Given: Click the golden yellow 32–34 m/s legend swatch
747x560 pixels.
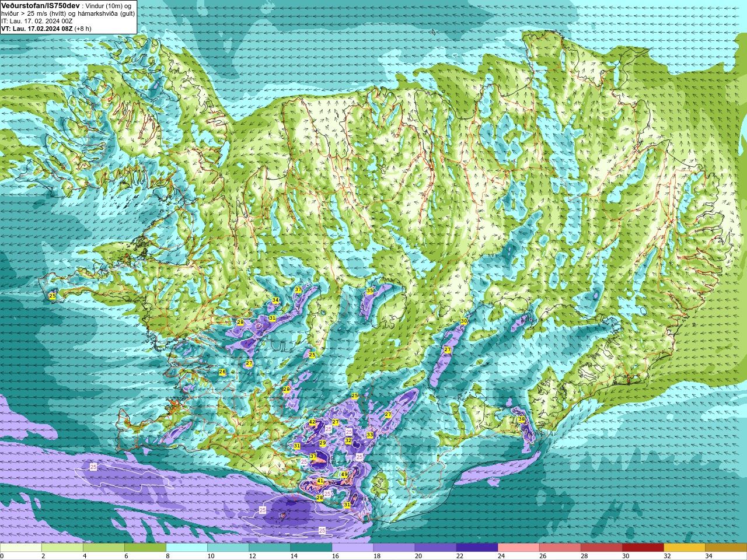Looking at the screenshot, I should (x=684, y=548).
